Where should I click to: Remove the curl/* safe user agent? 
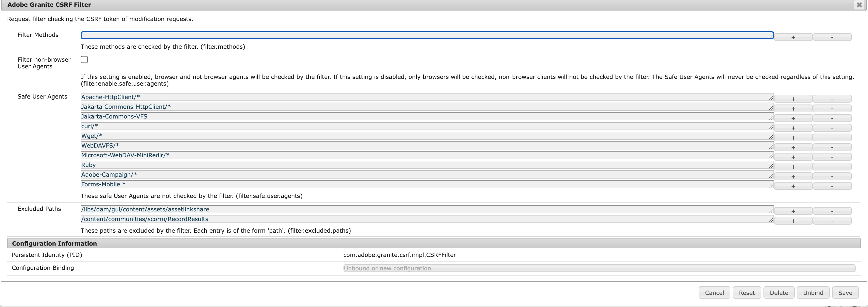(x=832, y=128)
